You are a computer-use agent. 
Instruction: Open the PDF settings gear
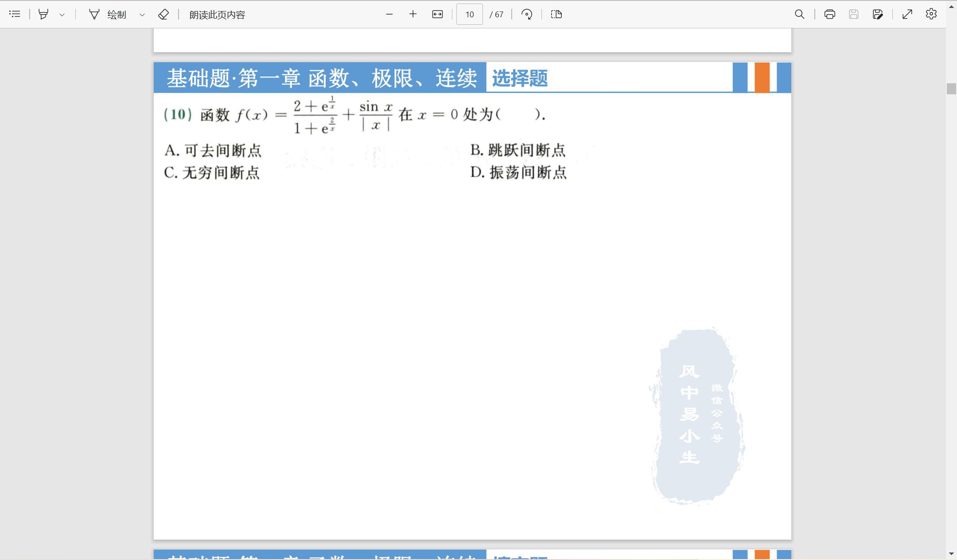coord(931,14)
